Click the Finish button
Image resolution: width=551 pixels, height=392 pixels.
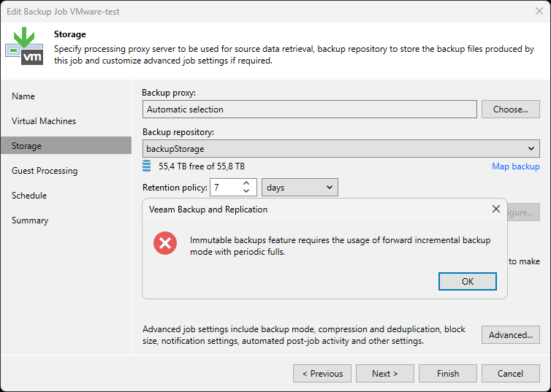tap(448, 374)
